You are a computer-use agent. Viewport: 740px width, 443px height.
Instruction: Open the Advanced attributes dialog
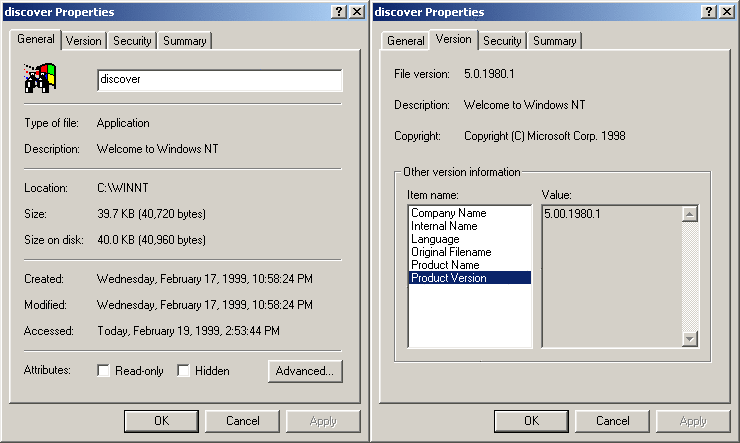tap(305, 371)
